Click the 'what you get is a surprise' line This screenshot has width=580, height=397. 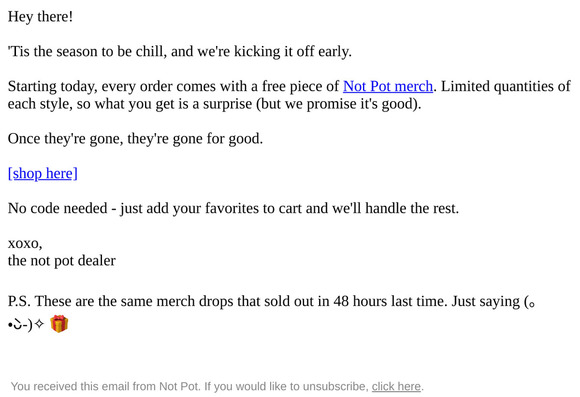[x=173, y=104]
